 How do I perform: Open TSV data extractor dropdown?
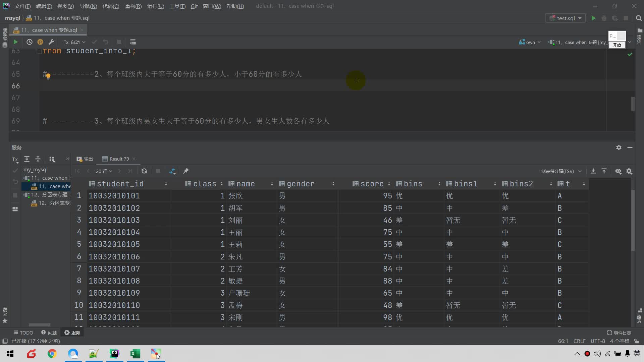(561, 171)
